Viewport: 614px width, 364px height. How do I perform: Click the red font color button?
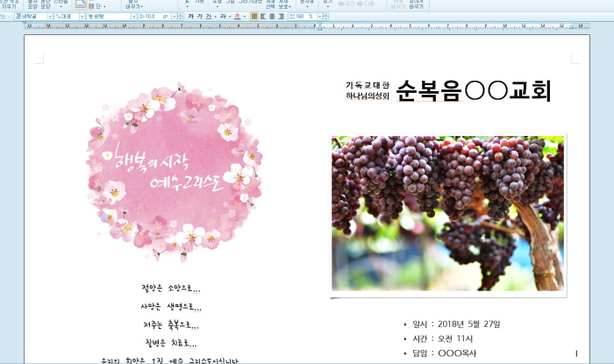(238, 17)
